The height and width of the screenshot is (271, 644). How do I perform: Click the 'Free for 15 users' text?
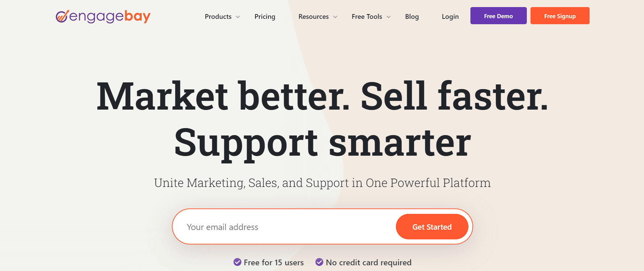pyautogui.click(x=274, y=263)
